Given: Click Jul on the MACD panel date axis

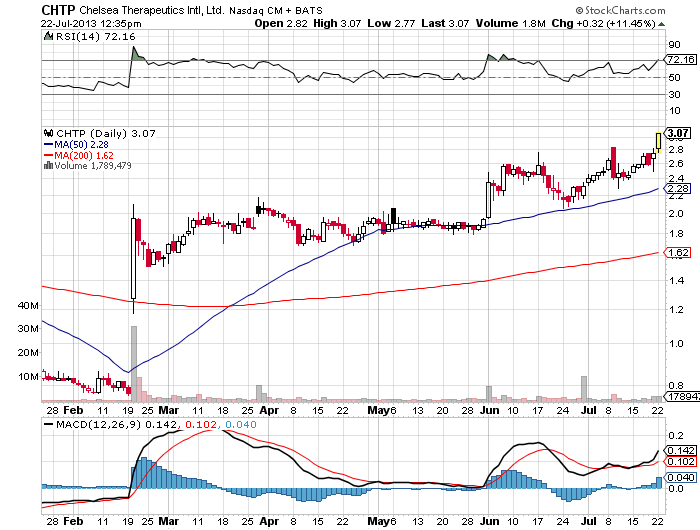Looking at the screenshot, I should [x=589, y=521].
